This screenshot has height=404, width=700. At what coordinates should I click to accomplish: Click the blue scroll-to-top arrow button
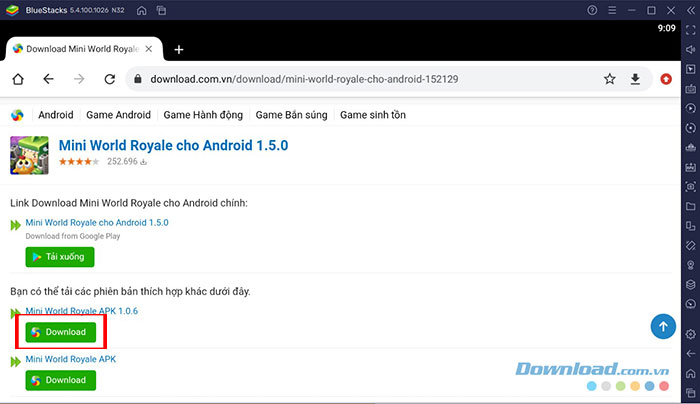pos(663,326)
